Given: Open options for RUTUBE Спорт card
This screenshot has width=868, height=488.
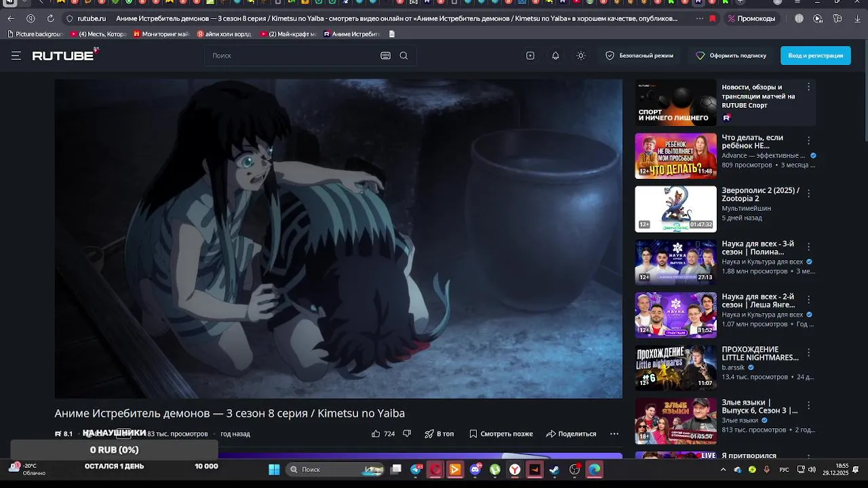Looking at the screenshot, I should point(808,87).
